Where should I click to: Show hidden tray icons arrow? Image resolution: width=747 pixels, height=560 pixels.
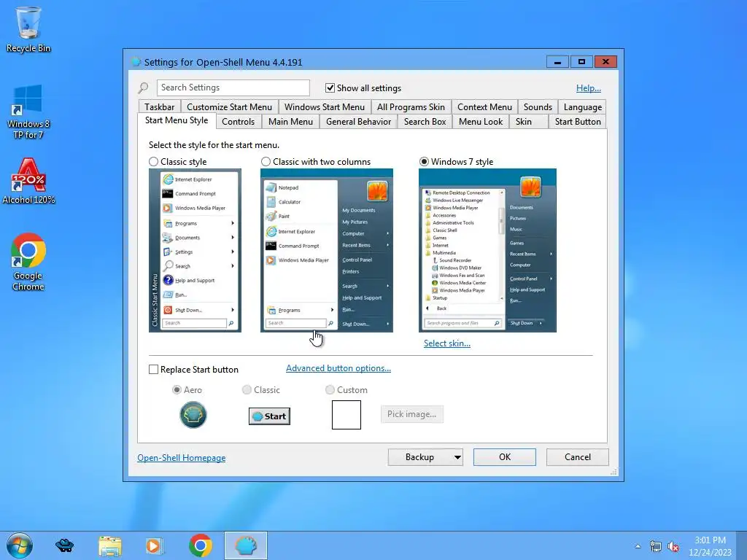pos(638,546)
